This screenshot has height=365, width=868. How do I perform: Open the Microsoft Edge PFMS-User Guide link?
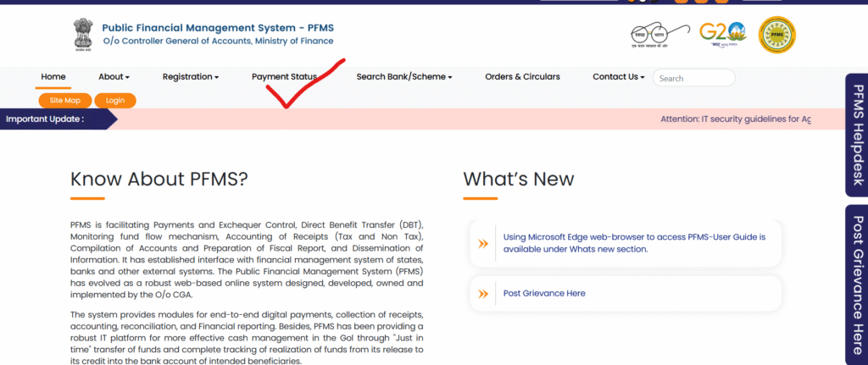(x=634, y=243)
